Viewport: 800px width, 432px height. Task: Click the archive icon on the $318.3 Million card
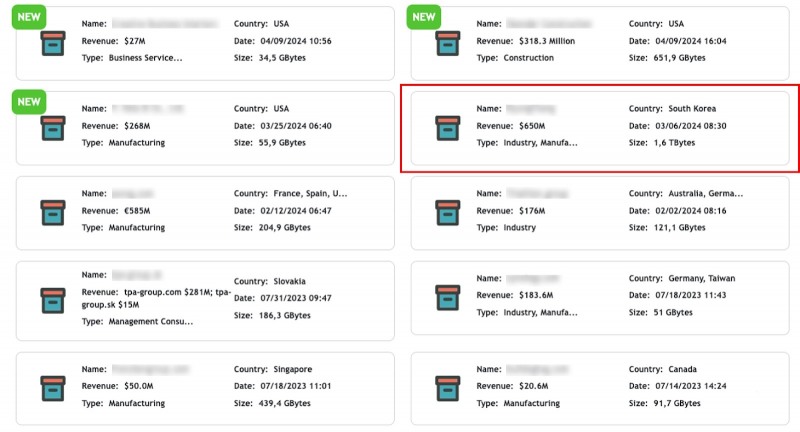coord(447,43)
